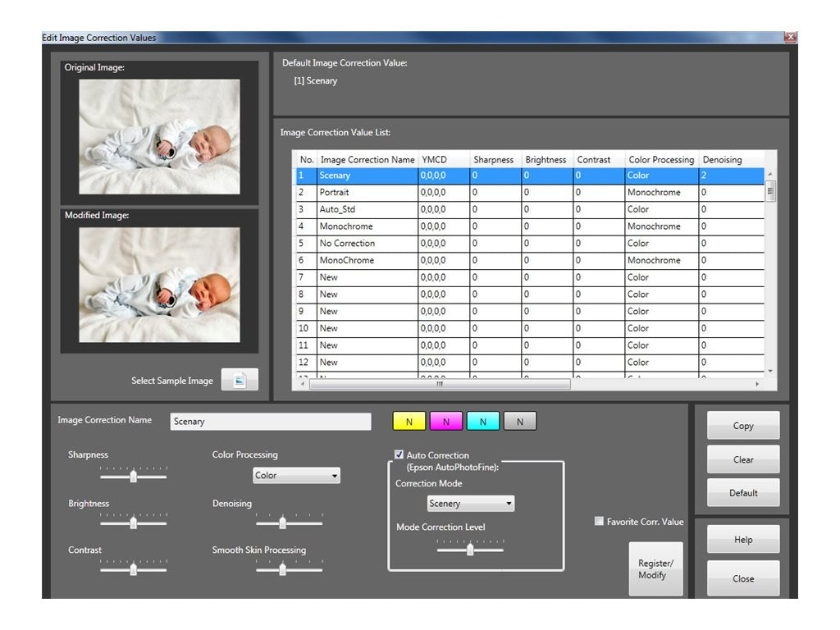This screenshot has height=630, width=840.
Task: Click the Select Sample Image file icon
Action: pos(240,380)
